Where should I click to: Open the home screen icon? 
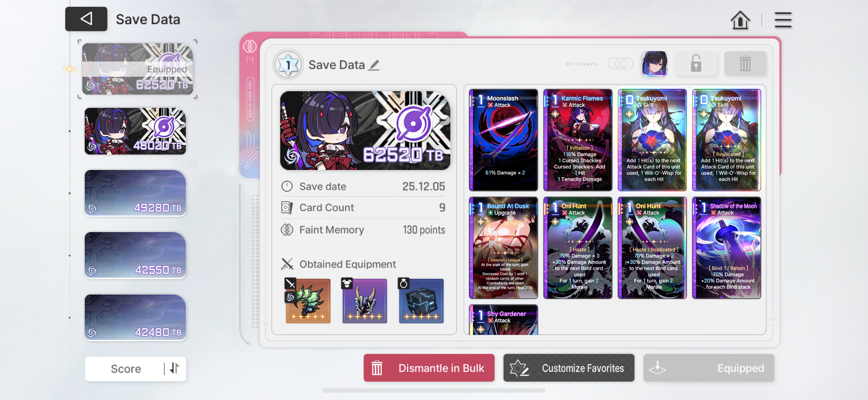tap(740, 20)
